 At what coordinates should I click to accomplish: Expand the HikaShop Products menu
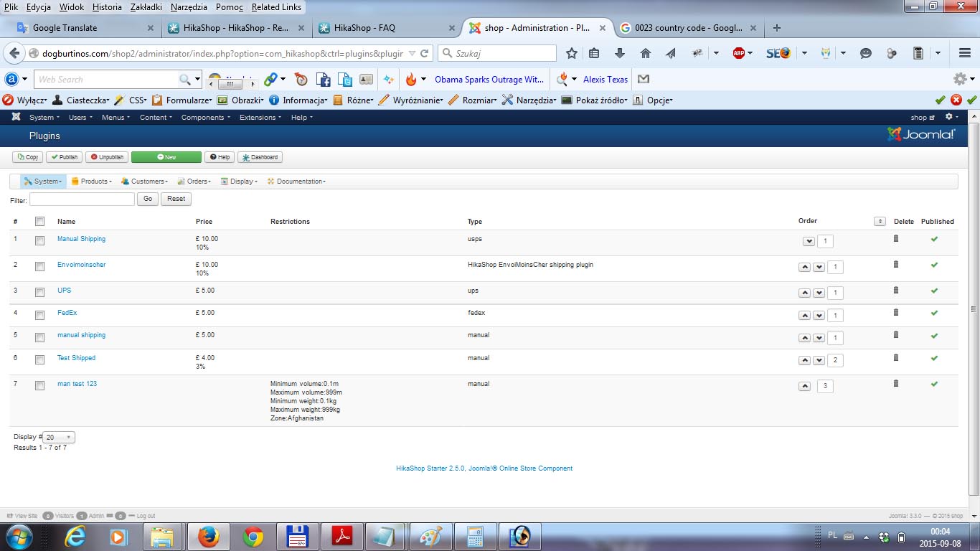click(x=92, y=182)
